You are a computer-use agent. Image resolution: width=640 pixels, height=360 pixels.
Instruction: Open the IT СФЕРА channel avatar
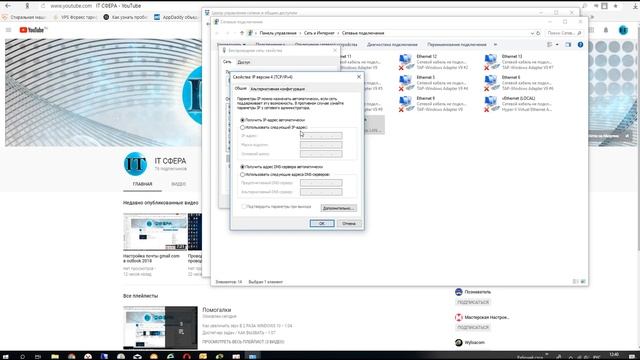[135, 164]
